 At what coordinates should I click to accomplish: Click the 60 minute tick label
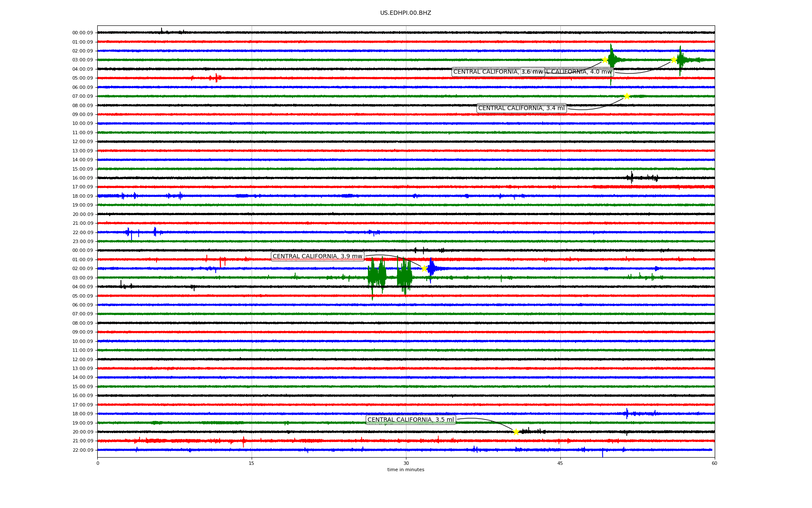pyautogui.click(x=714, y=463)
